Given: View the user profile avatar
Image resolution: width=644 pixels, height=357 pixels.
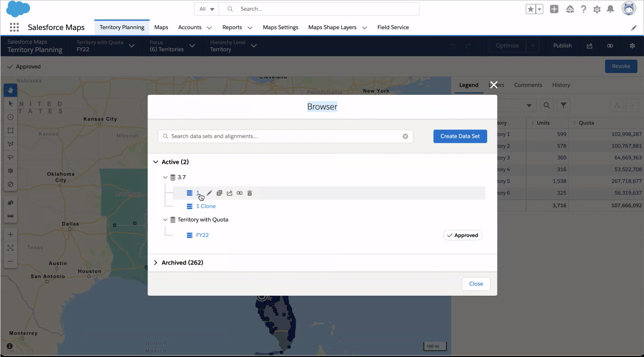Looking at the screenshot, I should tap(629, 9).
